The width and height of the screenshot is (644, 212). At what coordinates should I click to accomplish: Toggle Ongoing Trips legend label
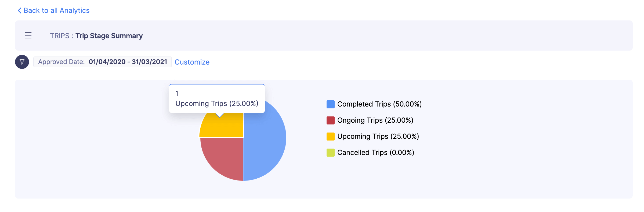[375, 120]
